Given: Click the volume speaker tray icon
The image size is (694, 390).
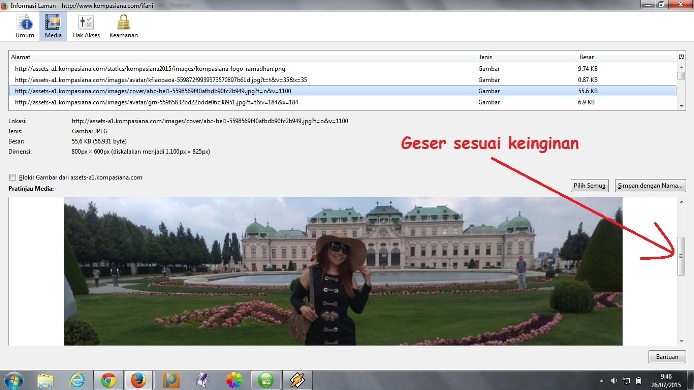Looking at the screenshot, I should (x=613, y=381).
